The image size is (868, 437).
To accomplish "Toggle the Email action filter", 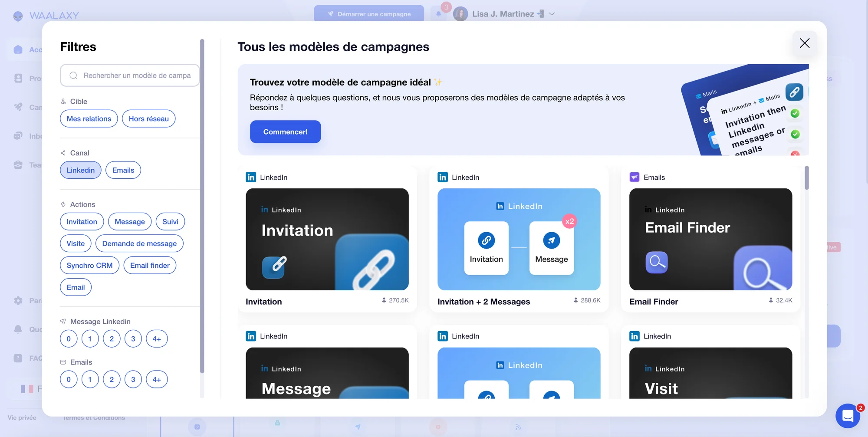I will tap(76, 287).
